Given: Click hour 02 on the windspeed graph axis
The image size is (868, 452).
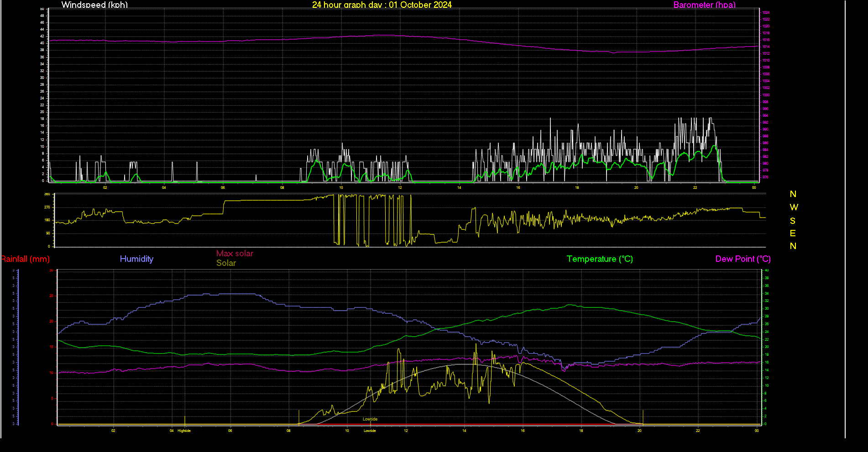Looking at the screenshot, I should 105,187.
